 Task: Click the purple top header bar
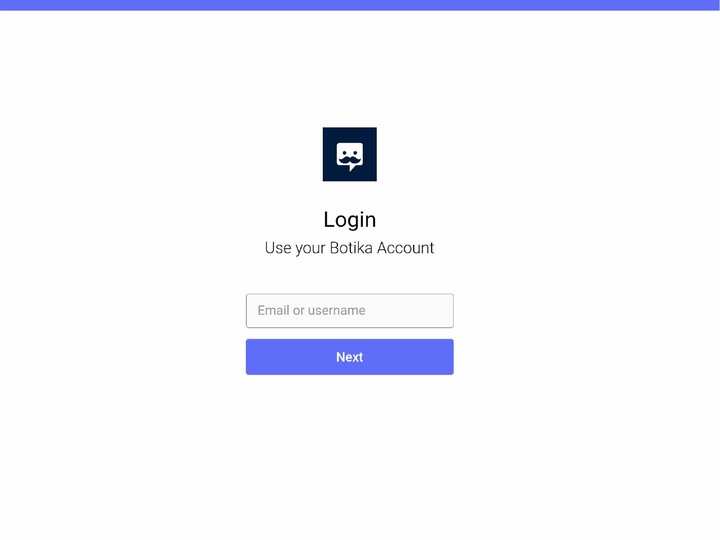[x=360, y=5]
